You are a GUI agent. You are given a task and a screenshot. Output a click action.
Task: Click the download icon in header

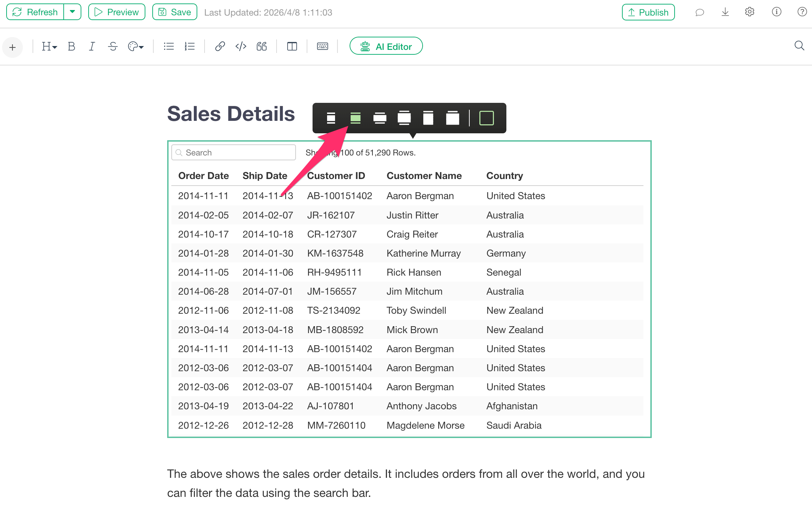(725, 12)
